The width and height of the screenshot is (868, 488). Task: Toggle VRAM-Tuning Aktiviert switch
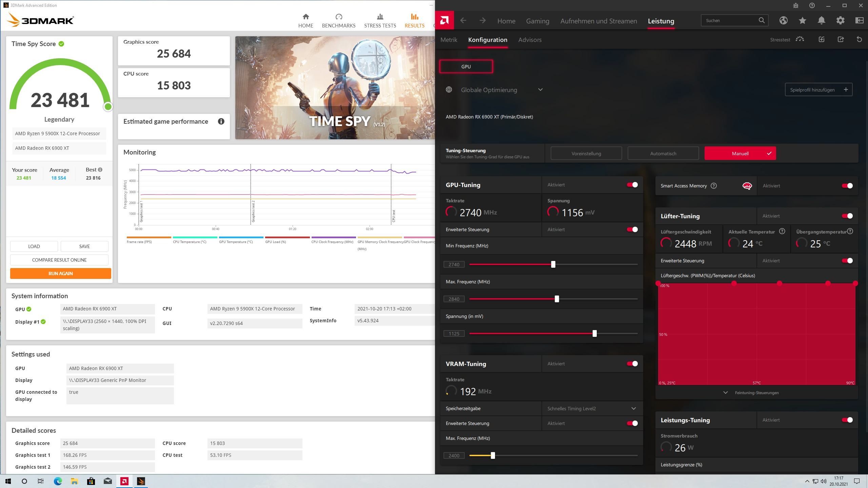632,364
